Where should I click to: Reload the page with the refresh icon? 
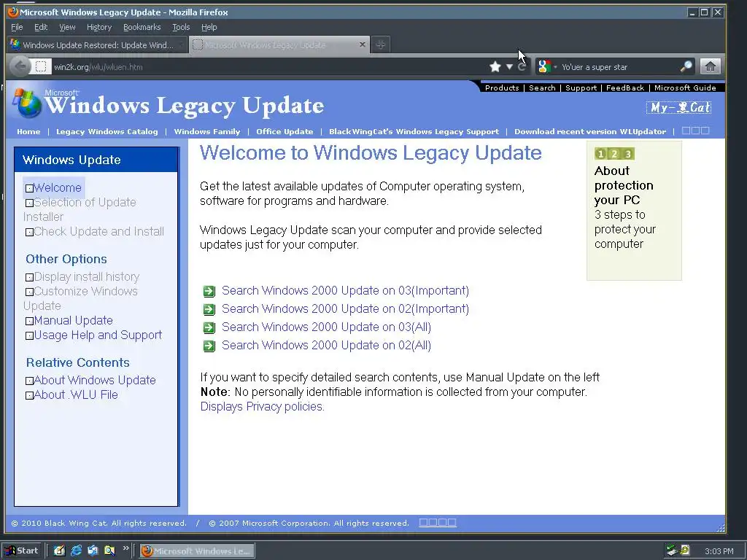click(x=522, y=66)
